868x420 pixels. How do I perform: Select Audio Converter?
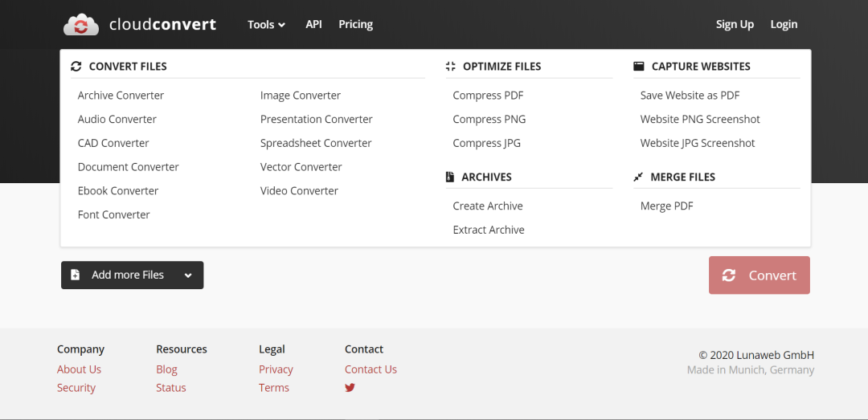click(x=117, y=119)
